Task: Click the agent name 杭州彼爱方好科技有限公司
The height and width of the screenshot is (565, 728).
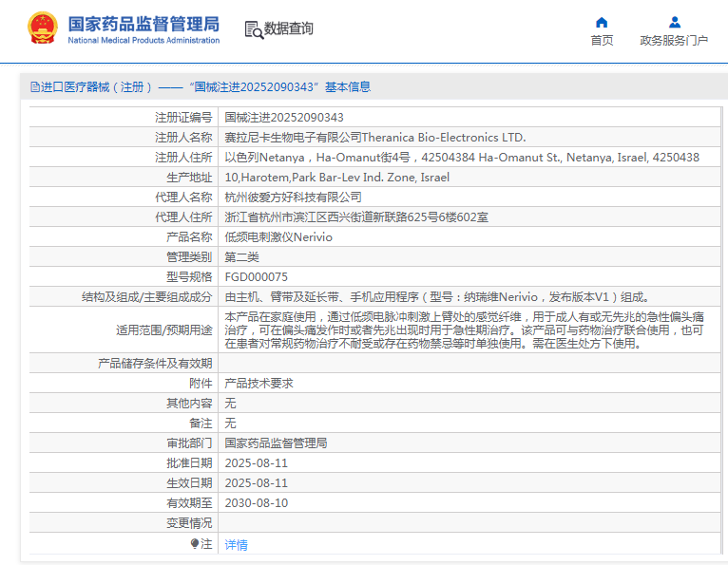Action: [293, 198]
